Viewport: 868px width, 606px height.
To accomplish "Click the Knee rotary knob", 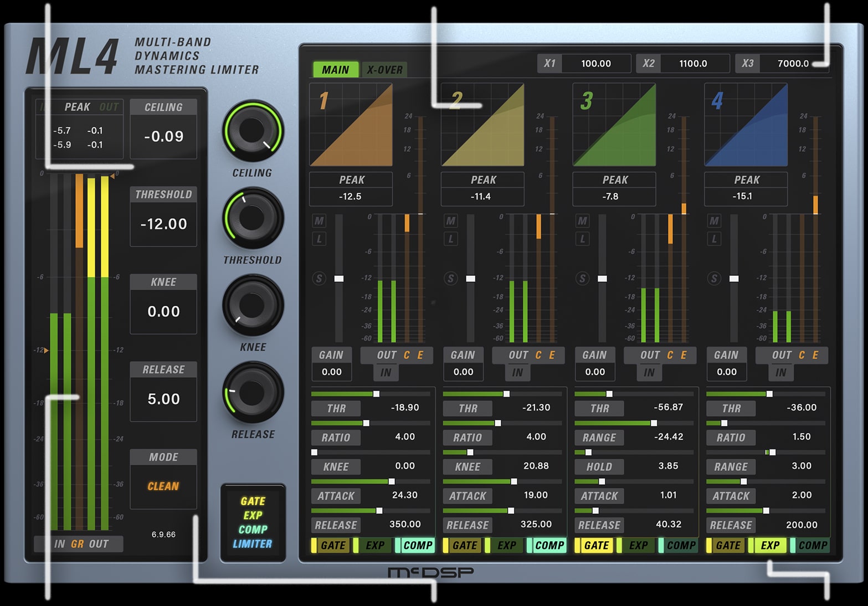I will pyautogui.click(x=253, y=305).
